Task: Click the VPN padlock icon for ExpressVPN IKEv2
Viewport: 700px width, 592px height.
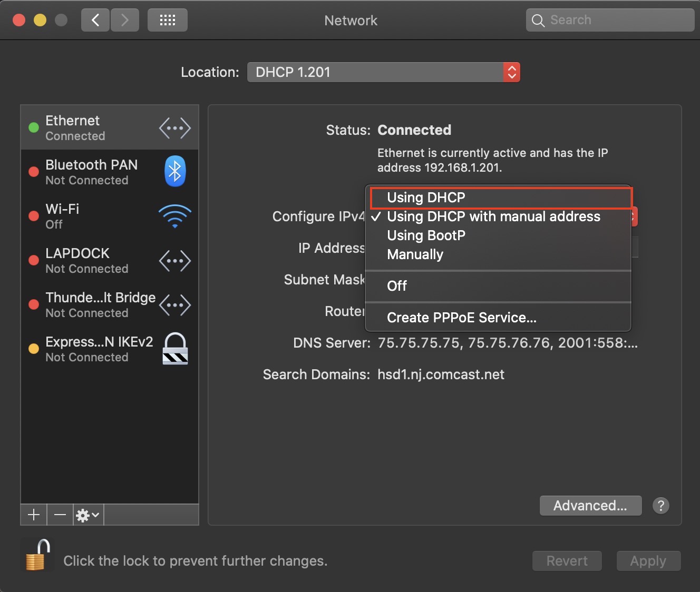Action: [175, 349]
